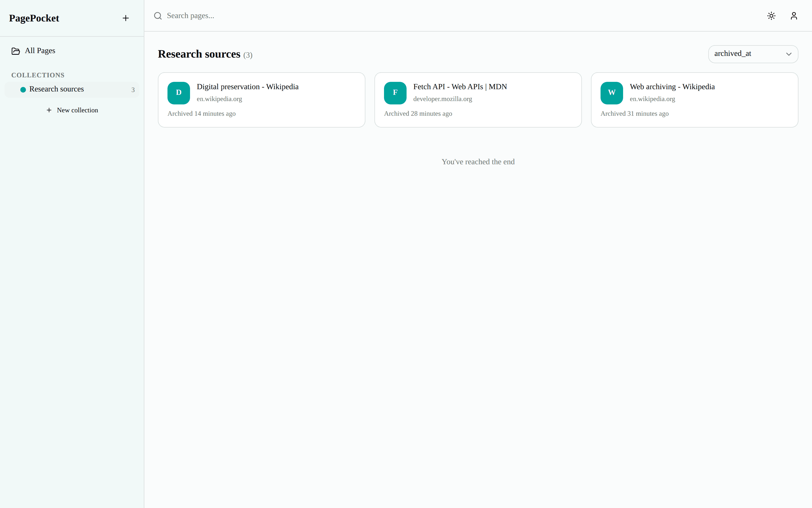The width and height of the screenshot is (812, 508).
Task: Click the search magnifier icon
Action: click(x=158, y=16)
